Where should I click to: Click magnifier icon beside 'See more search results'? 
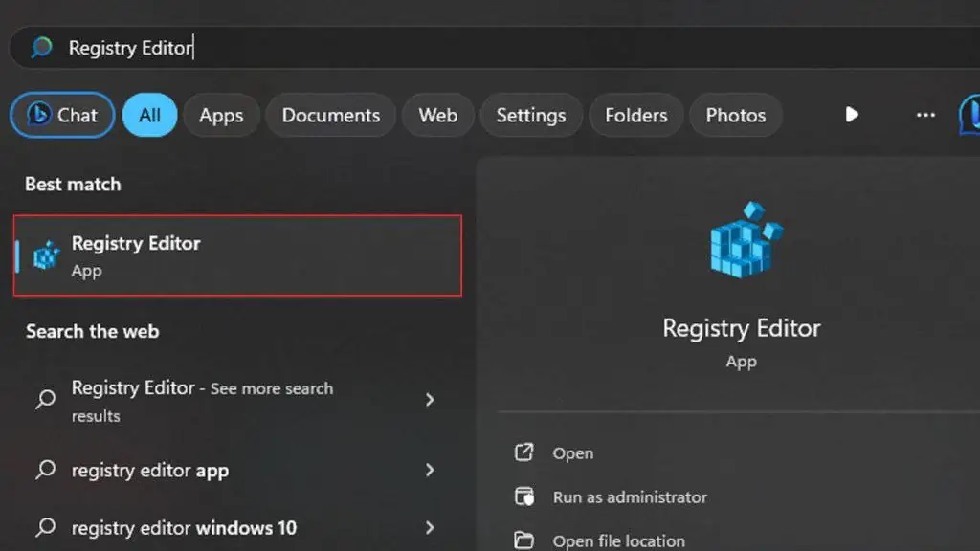(46, 399)
